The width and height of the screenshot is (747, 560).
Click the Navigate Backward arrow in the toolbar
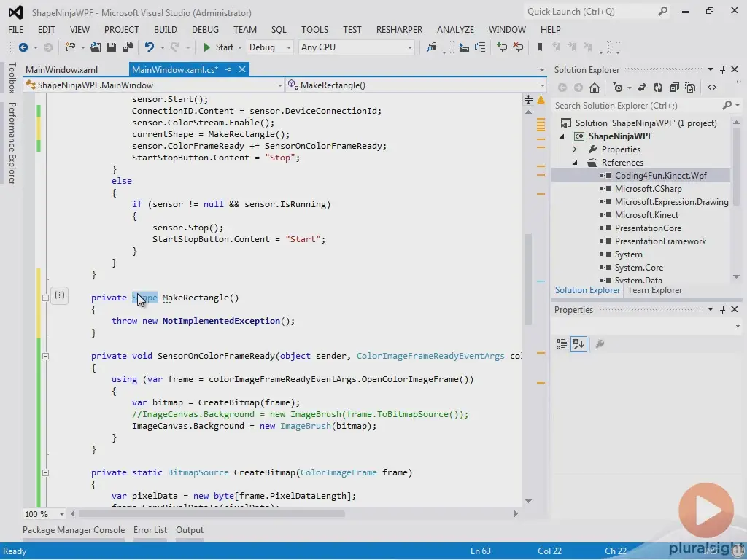coord(23,47)
